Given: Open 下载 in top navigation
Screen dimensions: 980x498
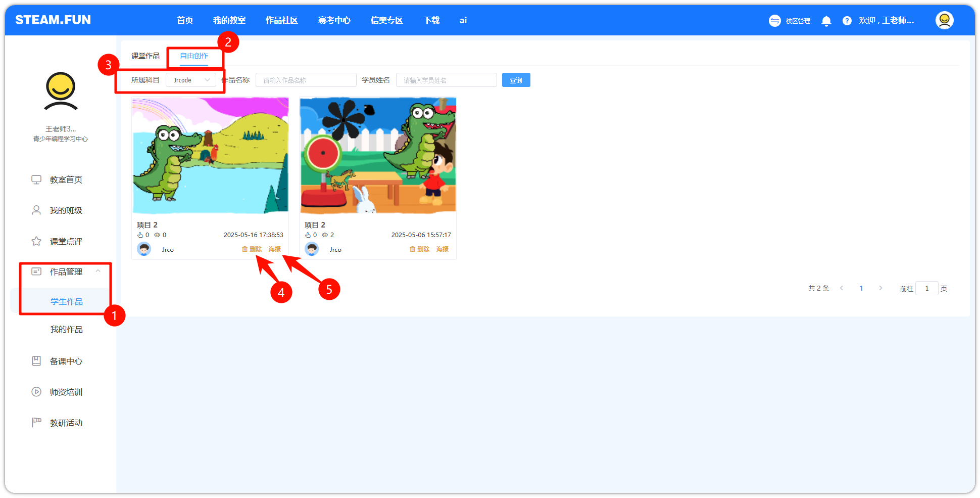Looking at the screenshot, I should 431,20.
